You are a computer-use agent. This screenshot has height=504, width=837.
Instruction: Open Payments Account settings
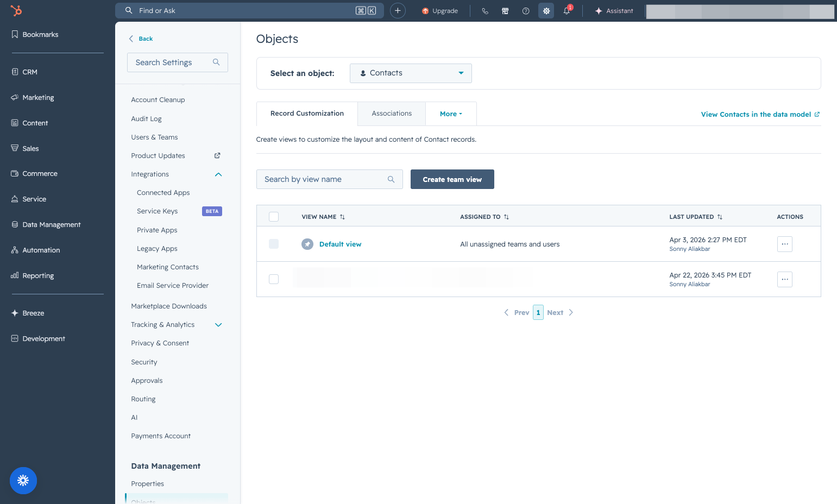click(161, 436)
